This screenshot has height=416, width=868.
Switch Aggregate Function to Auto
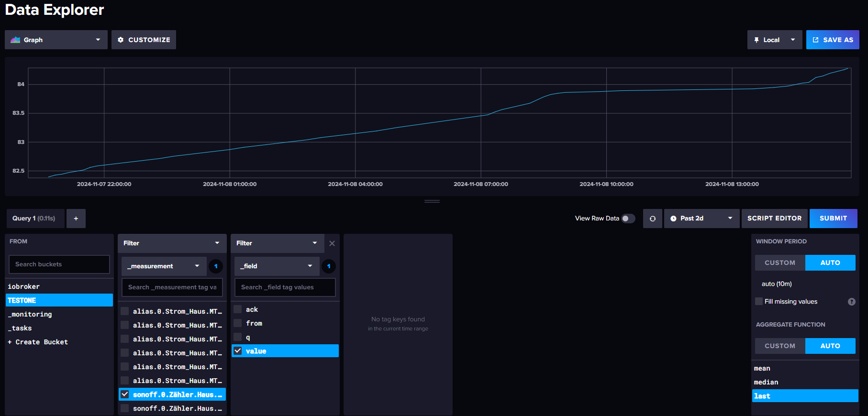(830, 346)
